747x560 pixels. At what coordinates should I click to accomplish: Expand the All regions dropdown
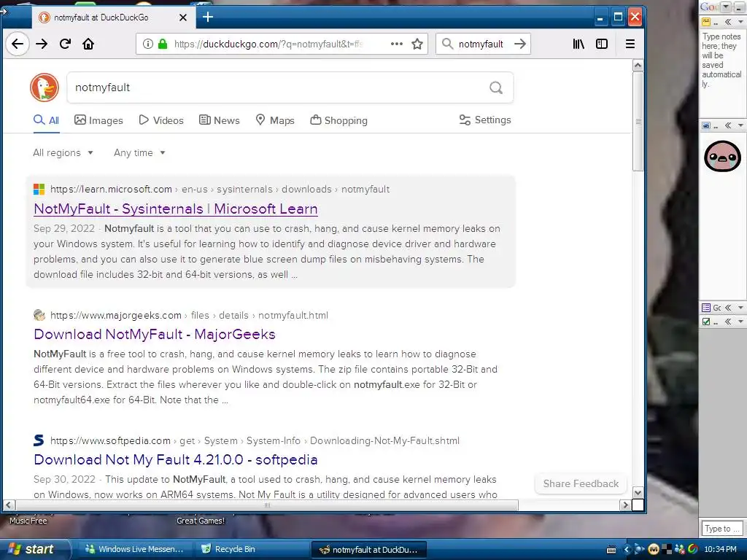63,153
